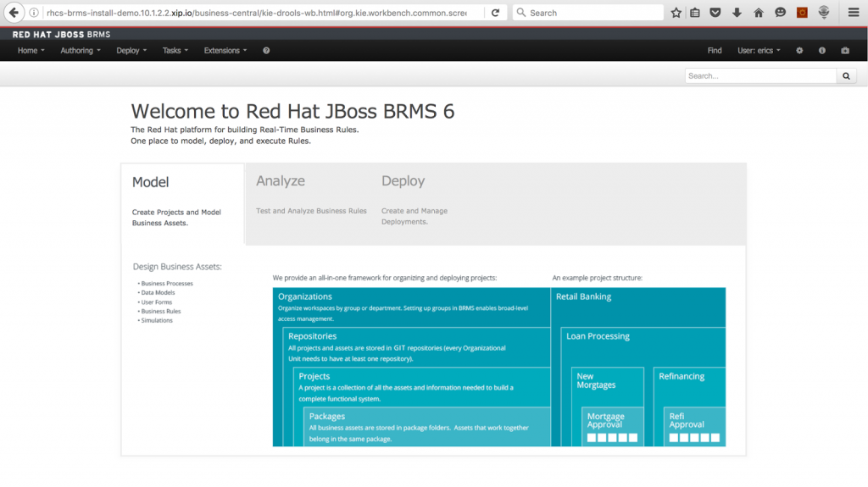Screen dimensions: 868x487
Task: Click the info circle icon in navbar
Action: coord(822,50)
